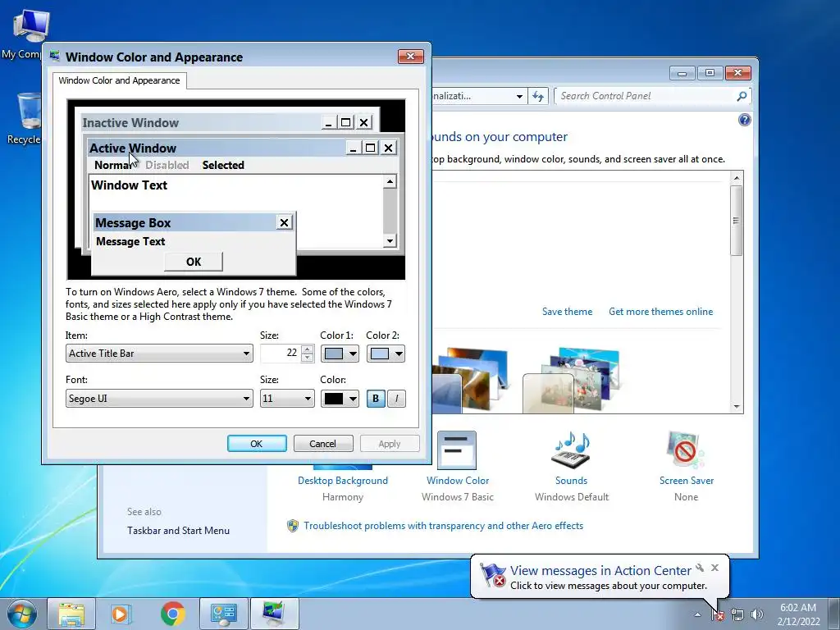Decrease the item Size spinner value
840x630 pixels.
(307, 358)
